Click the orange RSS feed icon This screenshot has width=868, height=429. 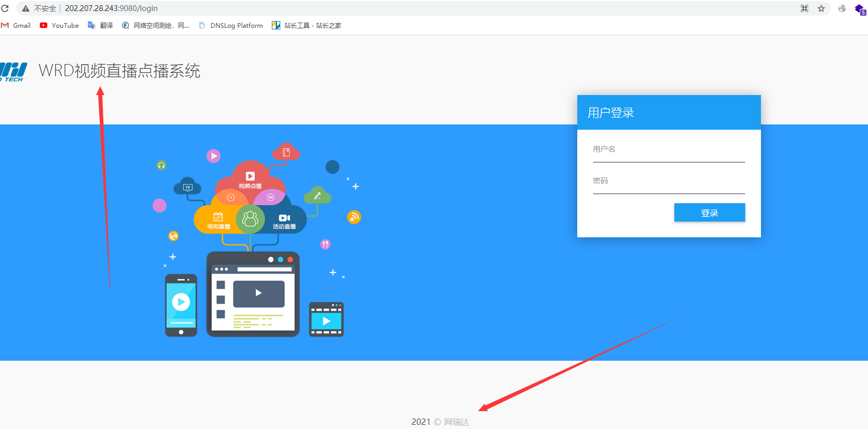tap(354, 217)
